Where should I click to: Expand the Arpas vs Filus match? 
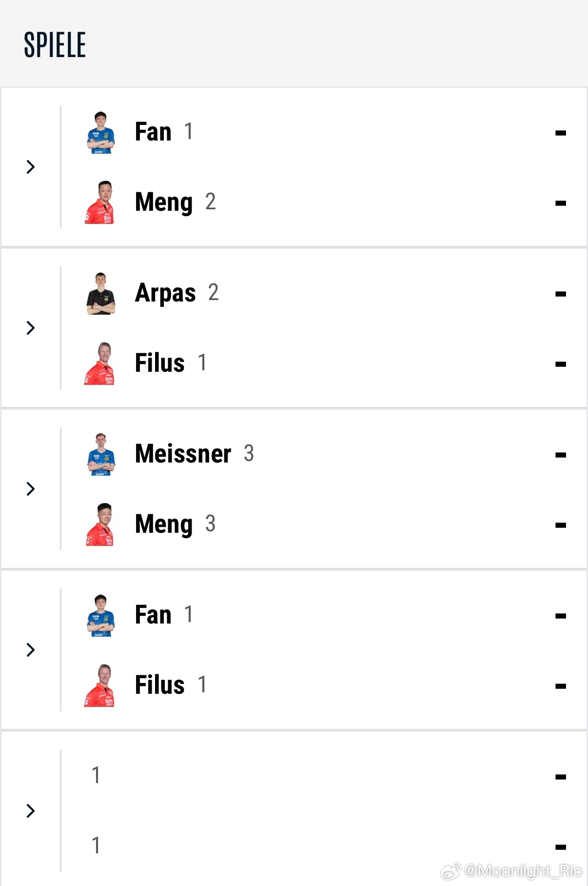click(31, 328)
